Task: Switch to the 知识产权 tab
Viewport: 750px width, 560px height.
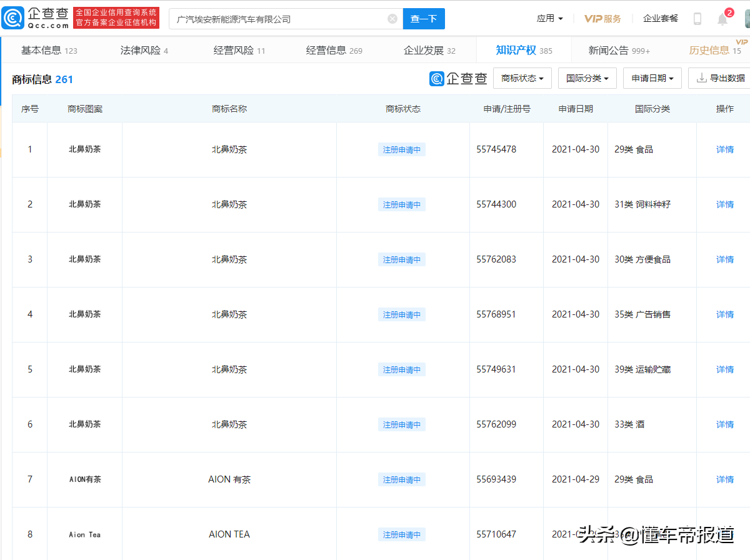Action: point(524,51)
